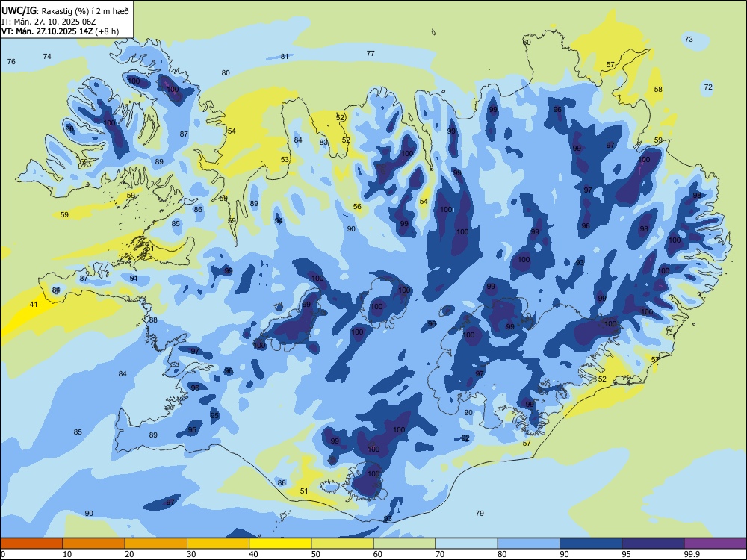Select the 20–30 amber legend swatch

pyautogui.click(x=156, y=544)
